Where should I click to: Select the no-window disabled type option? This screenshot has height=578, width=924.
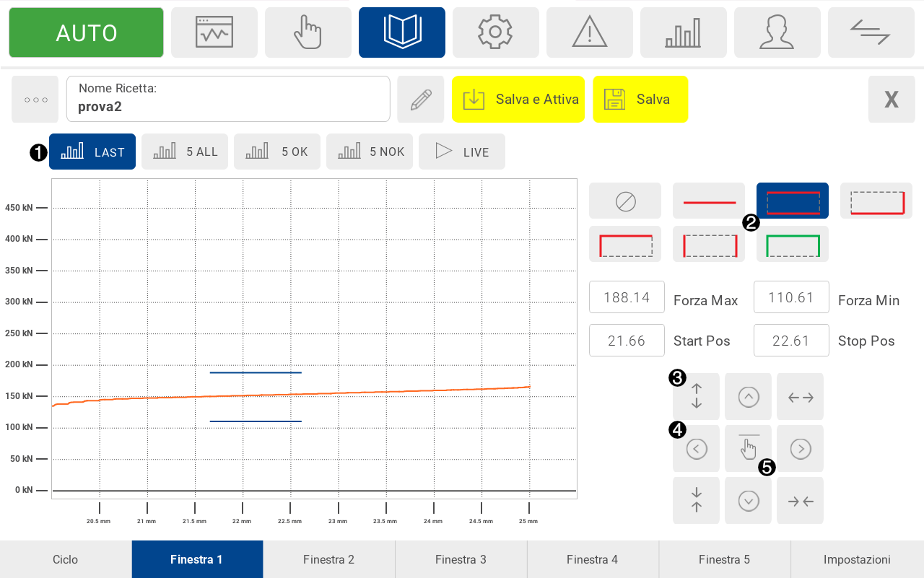pyautogui.click(x=625, y=201)
